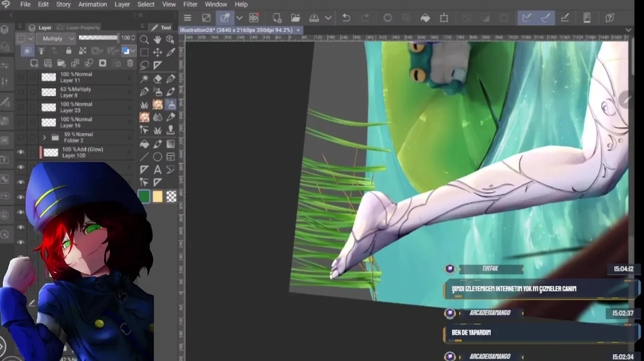Select the Lasso selection tool
Screen dimensions: 644x361
[x=144, y=65]
